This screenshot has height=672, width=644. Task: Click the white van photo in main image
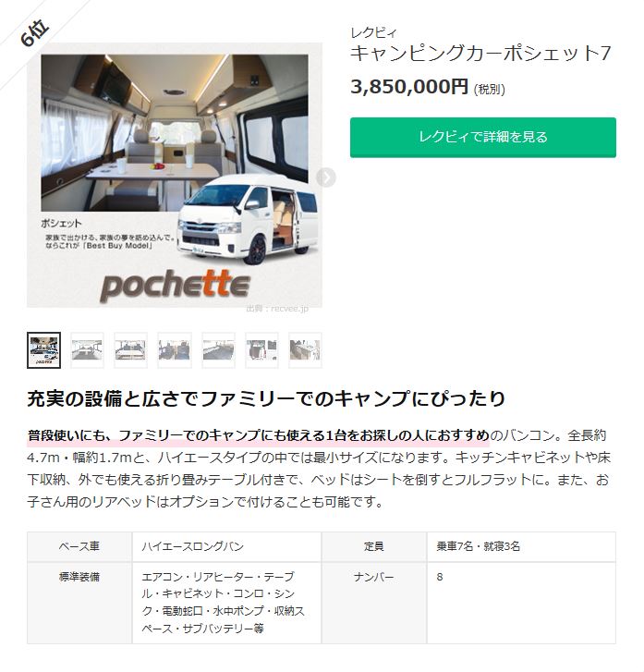pyautogui.click(x=248, y=218)
